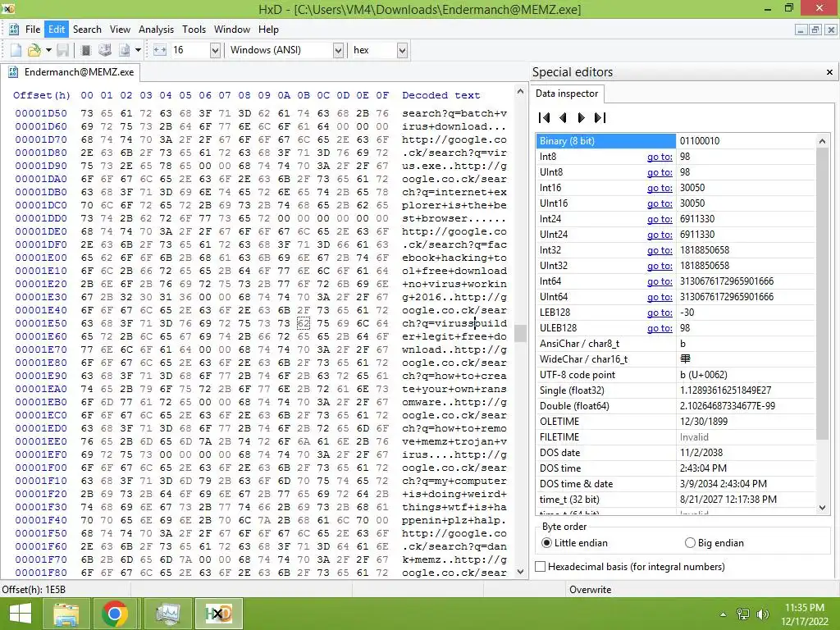Click the New file toolbar icon
The image size is (840, 630).
tap(16, 50)
